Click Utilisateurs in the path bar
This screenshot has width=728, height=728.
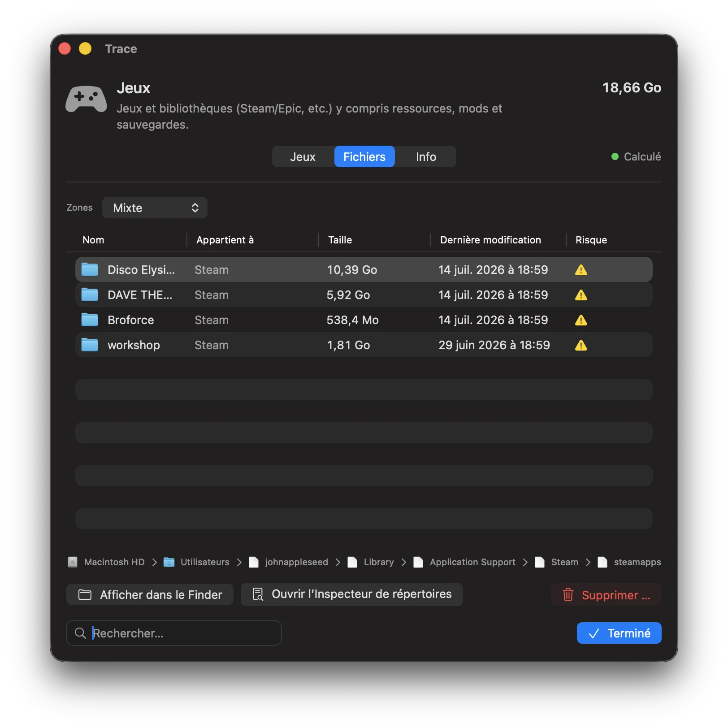(x=205, y=562)
